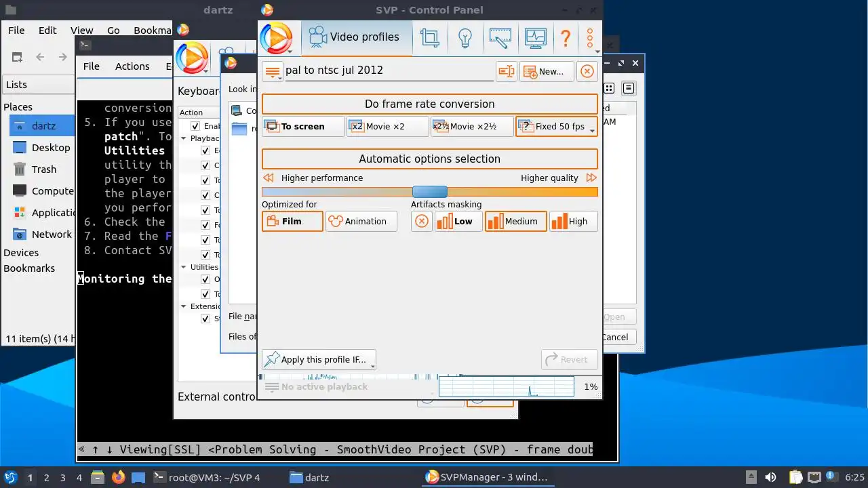868x488 pixels.
Task: Open the Lists side pane dropdown
Action: coord(38,85)
